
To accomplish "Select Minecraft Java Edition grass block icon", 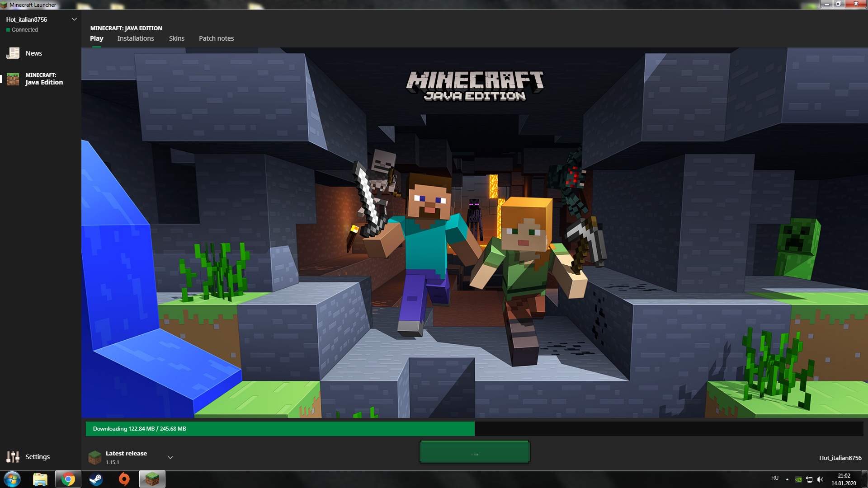I will [x=13, y=79].
